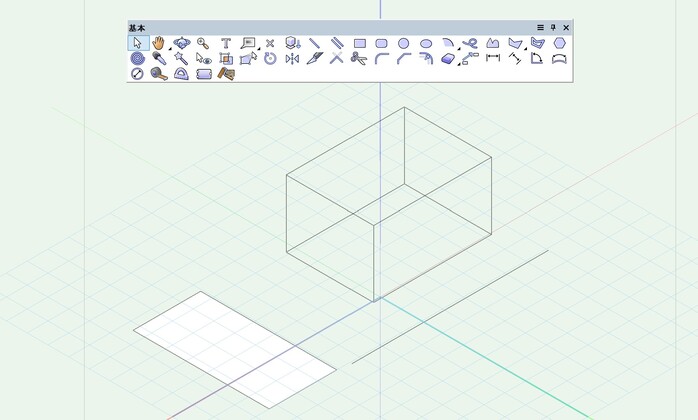The image size is (698, 420).
Task: Select the Chamfer tool
Action: (x=404, y=58)
